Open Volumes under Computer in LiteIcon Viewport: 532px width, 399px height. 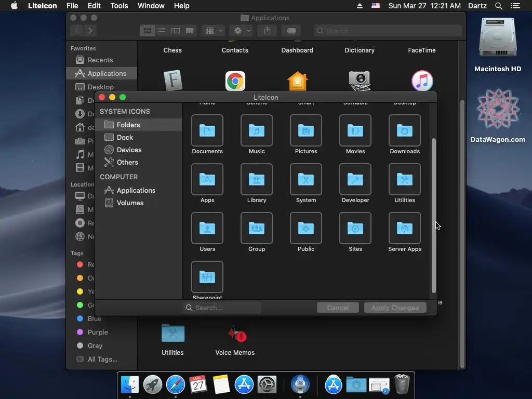138,203
